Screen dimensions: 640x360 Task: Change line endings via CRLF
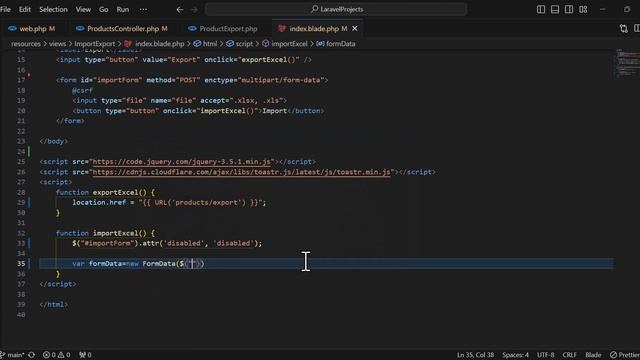point(569,355)
